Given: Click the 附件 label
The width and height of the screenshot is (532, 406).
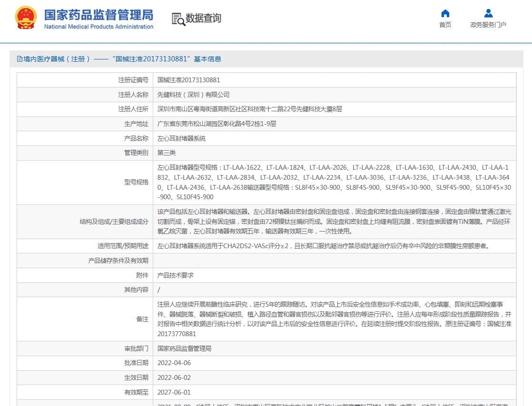Looking at the screenshot, I should point(142,275).
